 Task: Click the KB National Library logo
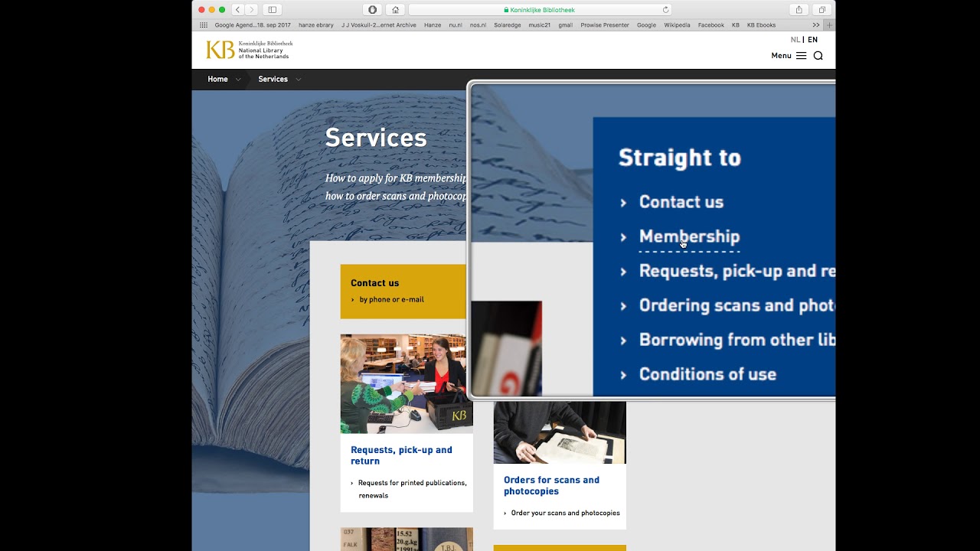click(249, 50)
